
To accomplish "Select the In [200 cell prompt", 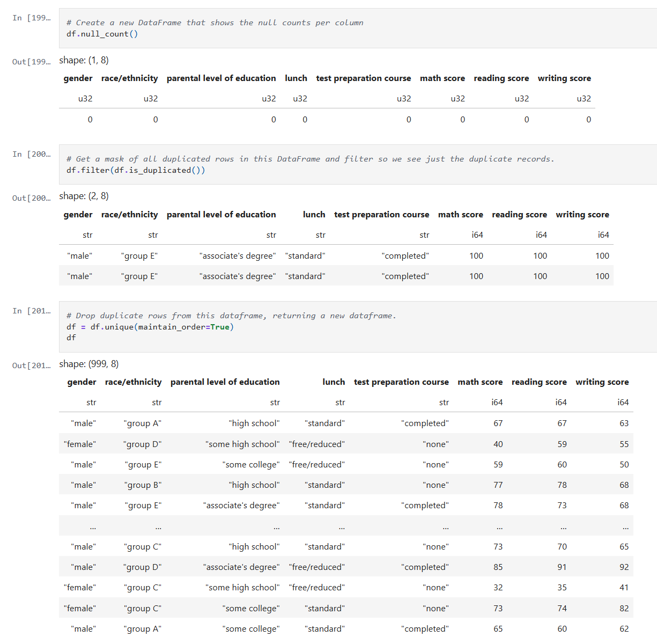I will click(x=31, y=154).
